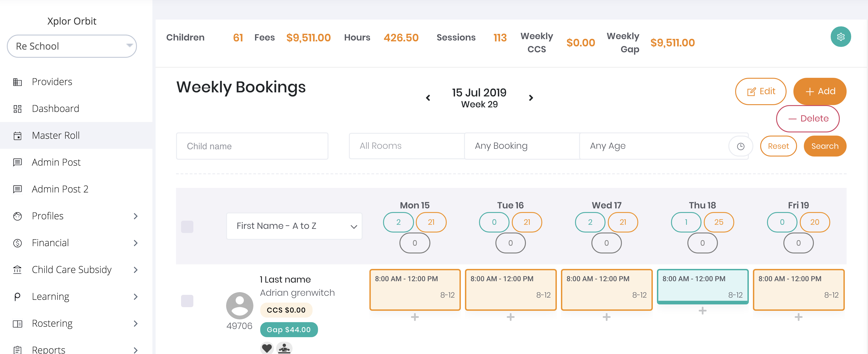The image size is (868, 354).
Task: Open First Name - A to Z sort dropdown
Action: tap(294, 226)
